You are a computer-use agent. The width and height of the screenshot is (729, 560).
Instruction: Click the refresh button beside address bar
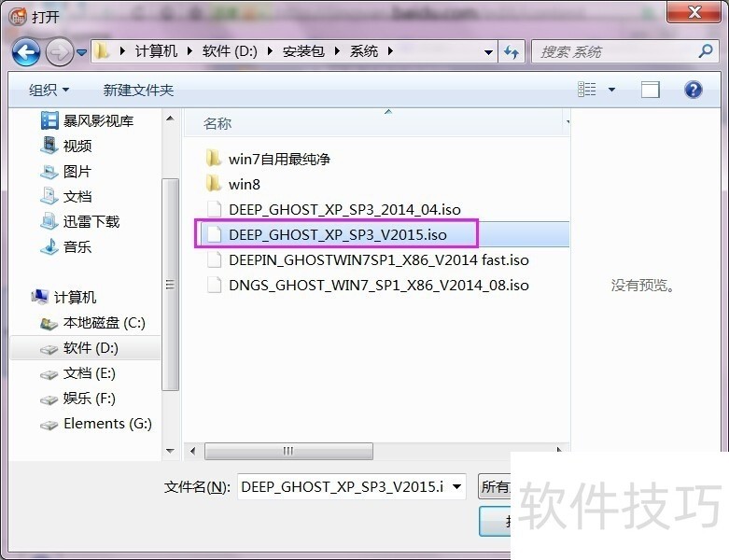[x=512, y=52]
